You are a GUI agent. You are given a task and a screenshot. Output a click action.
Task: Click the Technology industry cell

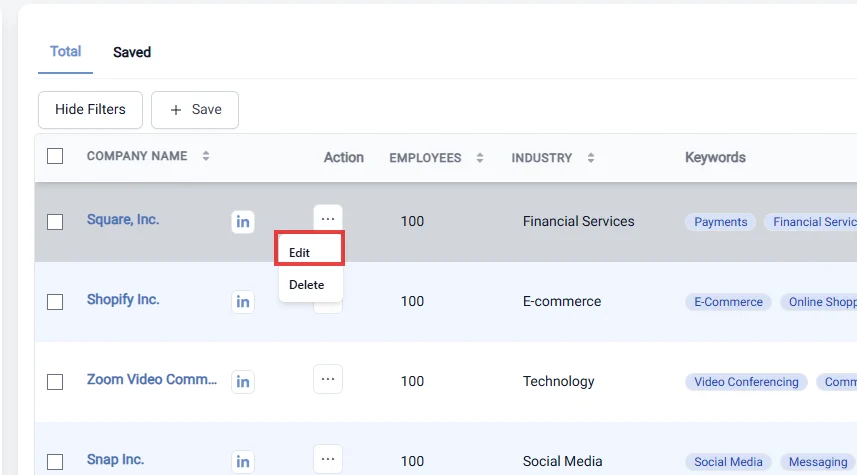[x=559, y=381]
